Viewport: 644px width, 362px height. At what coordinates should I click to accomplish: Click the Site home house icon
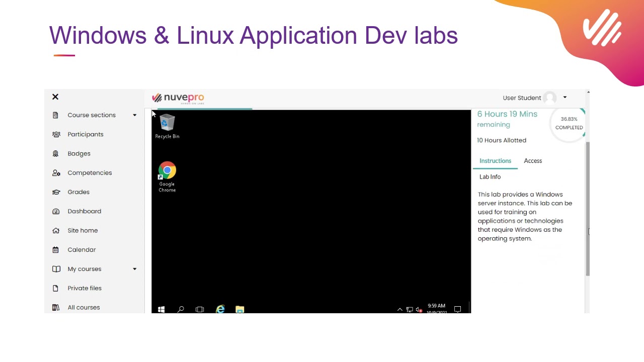coord(56,230)
